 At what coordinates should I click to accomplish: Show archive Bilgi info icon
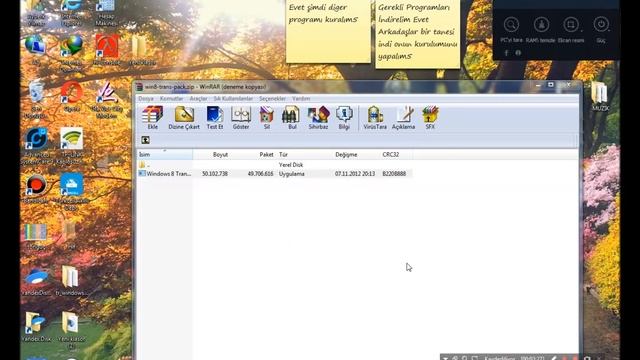point(344,118)
